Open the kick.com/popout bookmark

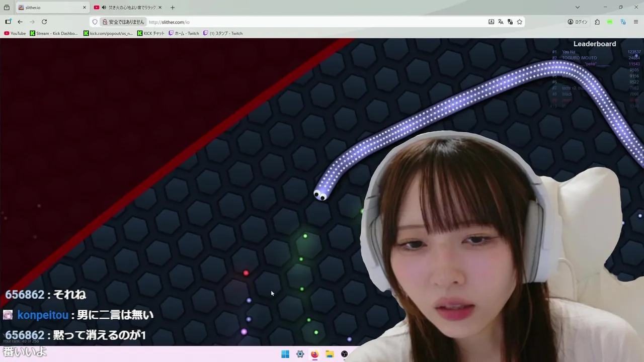tap(108, 33)
